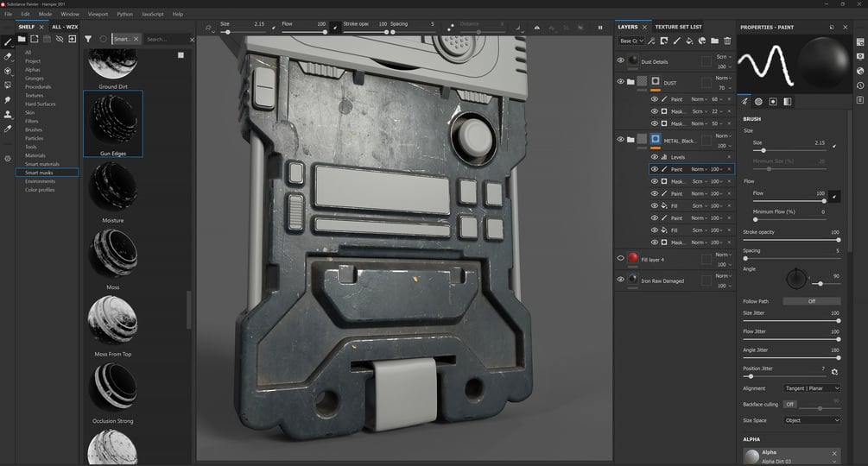
Task: Select the Eraser tool in left toolbar
Action: click(8, 56)
